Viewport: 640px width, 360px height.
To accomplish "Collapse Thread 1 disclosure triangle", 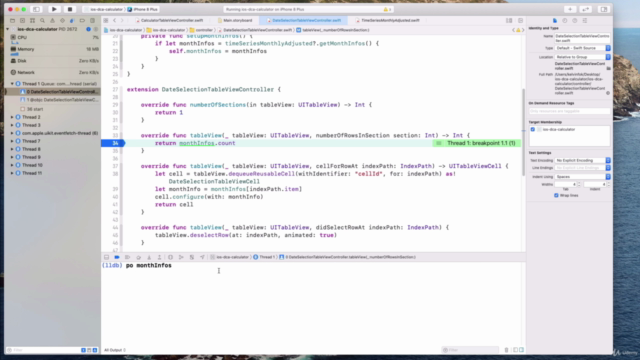I will [12, 84].
